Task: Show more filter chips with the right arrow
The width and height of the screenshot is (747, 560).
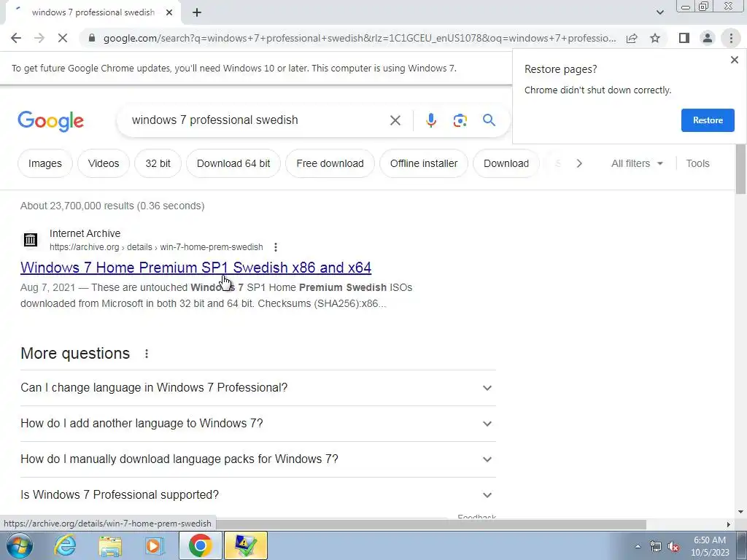Action: 578,163
